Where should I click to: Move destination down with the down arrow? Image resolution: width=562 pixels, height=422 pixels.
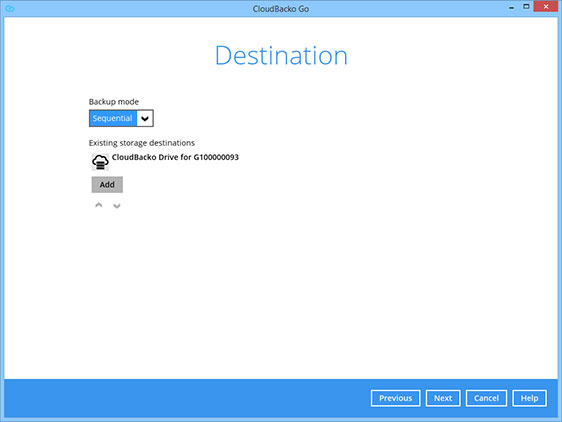[x=116, y=205]
